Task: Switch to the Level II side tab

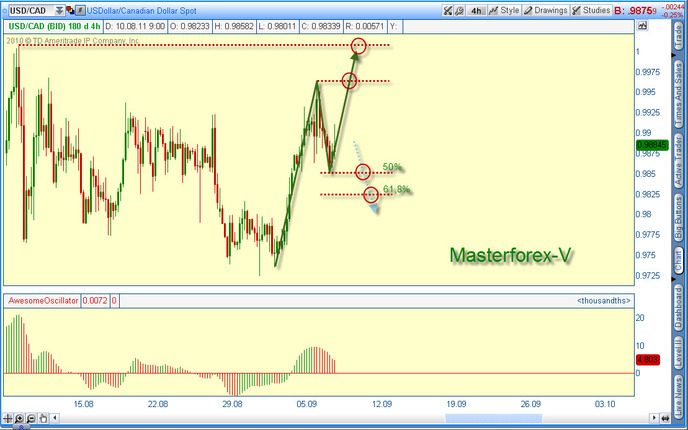Action: pos(678,353)
